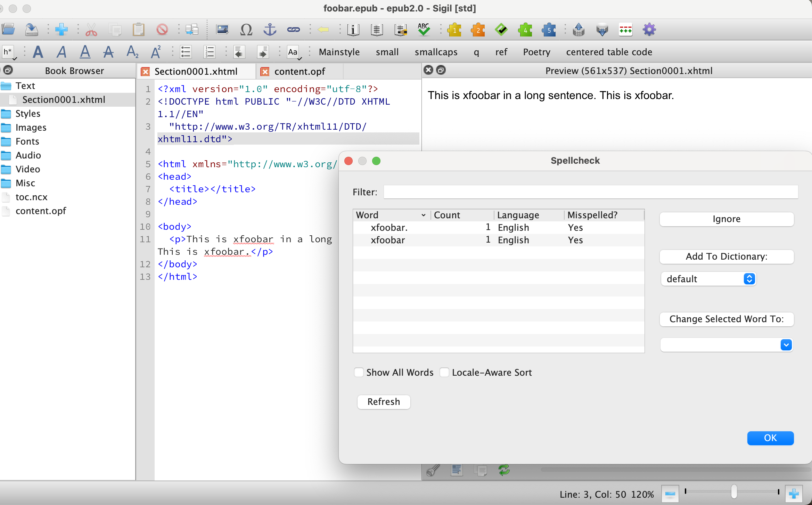Click the Ignore button

[x=726, y=219]
